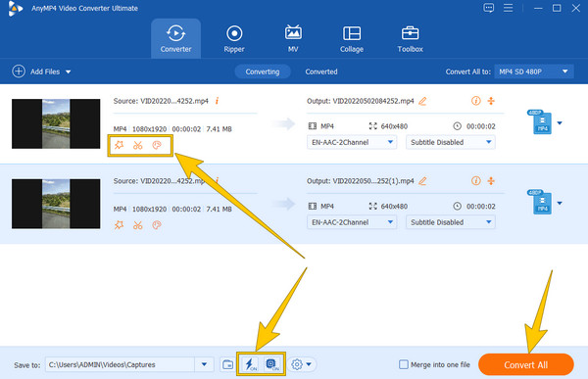Select the first video thumbnail
Image resolution: width=588 pixels, height=379 pixels.
(56, 123)
